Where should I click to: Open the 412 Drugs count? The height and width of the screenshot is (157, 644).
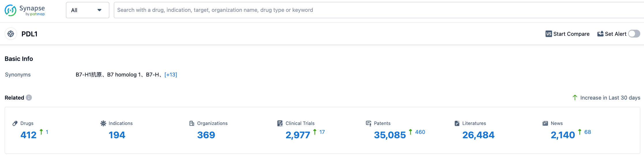click(29, 135)
